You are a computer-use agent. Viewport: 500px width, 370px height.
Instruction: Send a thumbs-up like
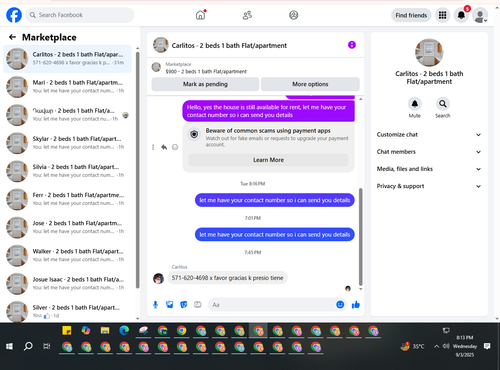point(356,304)
